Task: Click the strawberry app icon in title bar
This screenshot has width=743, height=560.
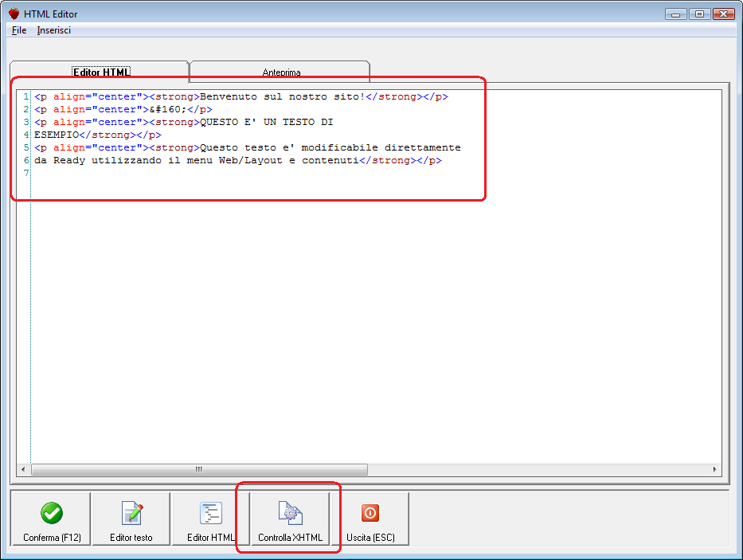Action: (x=14, y=14)
